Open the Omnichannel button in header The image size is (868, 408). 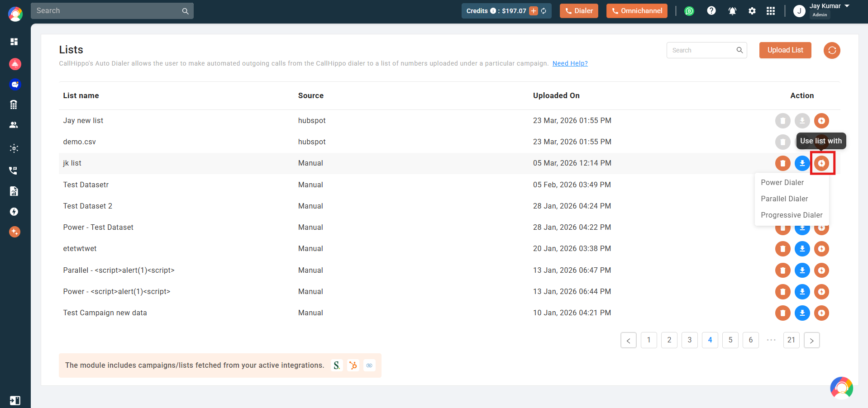click(x=637, y=11)
